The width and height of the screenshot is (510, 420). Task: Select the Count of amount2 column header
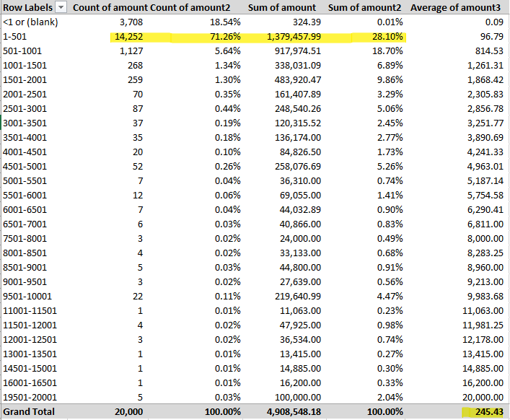[190, 7]
